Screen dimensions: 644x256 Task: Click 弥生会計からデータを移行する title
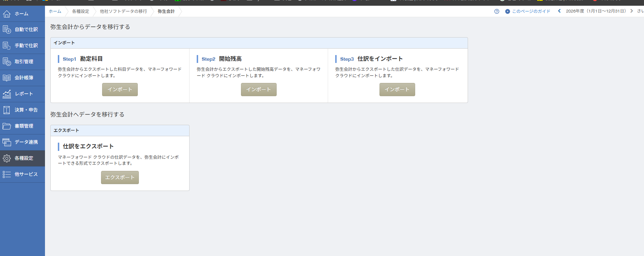(x=90, y=27)
